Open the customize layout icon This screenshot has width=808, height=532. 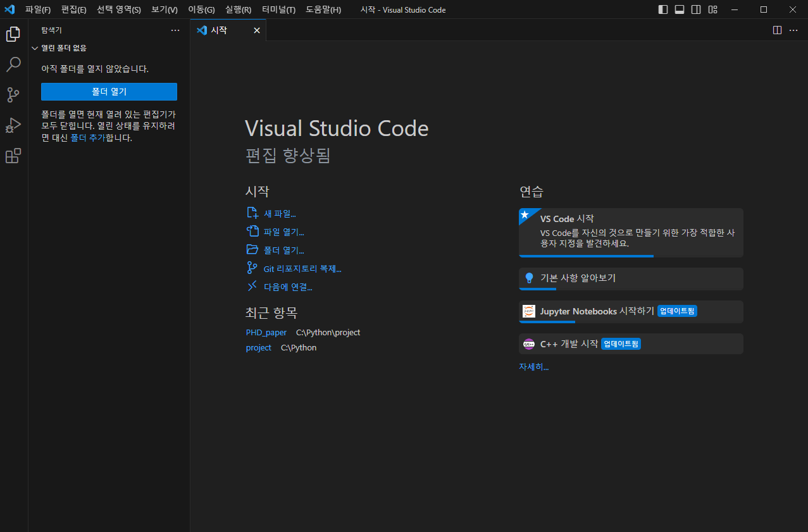point(712,9)
